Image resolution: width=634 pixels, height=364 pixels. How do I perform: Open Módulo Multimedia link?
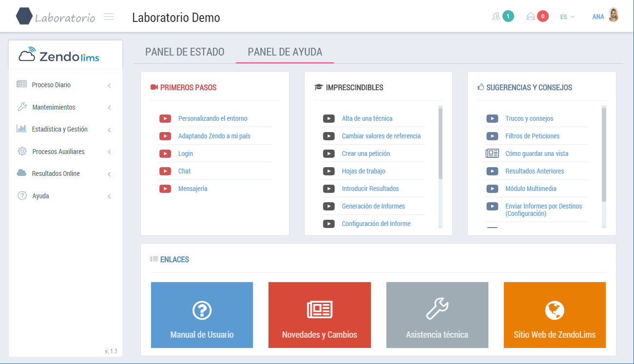point(531,189)
